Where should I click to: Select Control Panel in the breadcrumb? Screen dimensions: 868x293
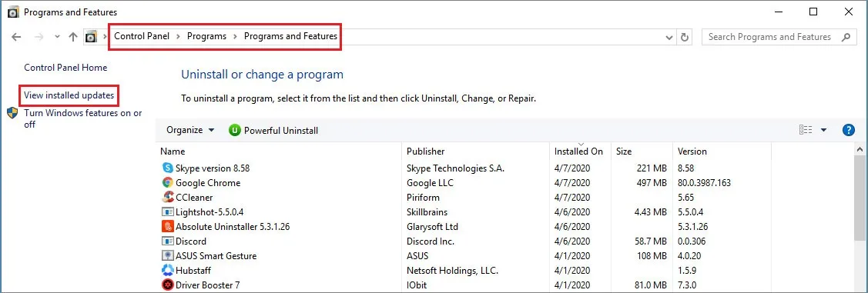(x=142, y=36)
